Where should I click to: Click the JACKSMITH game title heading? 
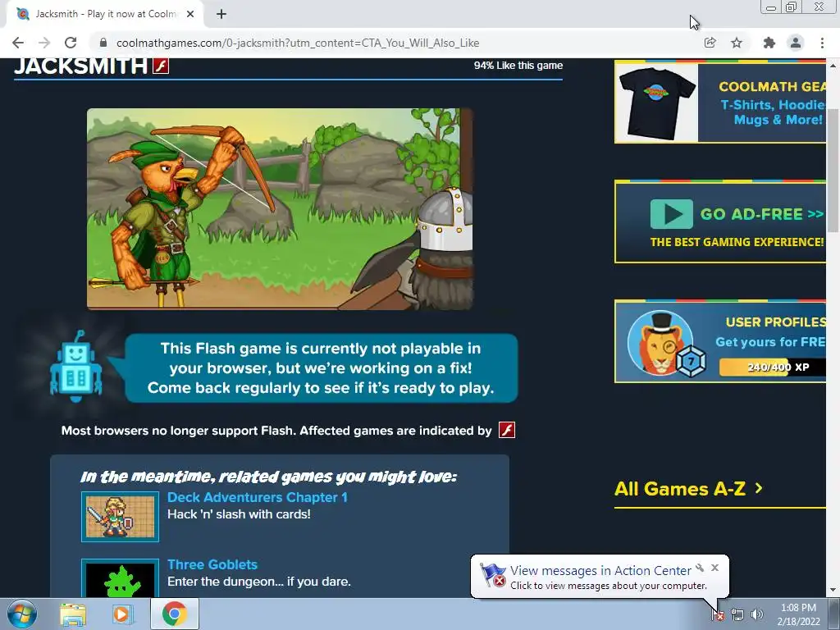tap(80, 66)
